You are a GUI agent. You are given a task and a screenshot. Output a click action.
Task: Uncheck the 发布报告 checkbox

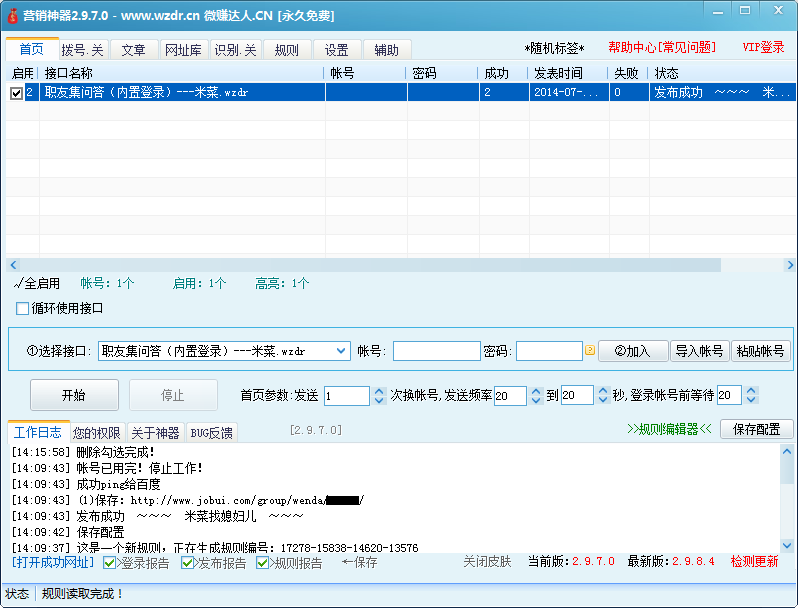pos(188,563)
